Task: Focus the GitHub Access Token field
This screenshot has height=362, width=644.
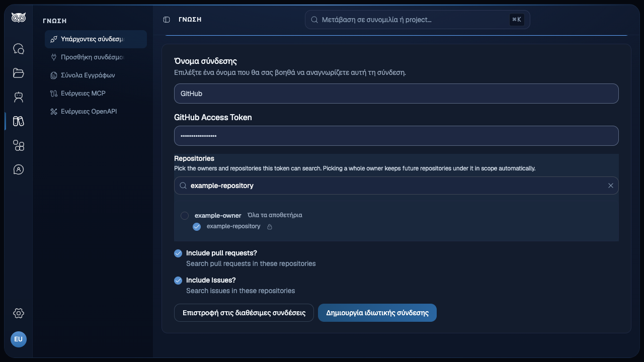Action: click(x=396, y=136)
